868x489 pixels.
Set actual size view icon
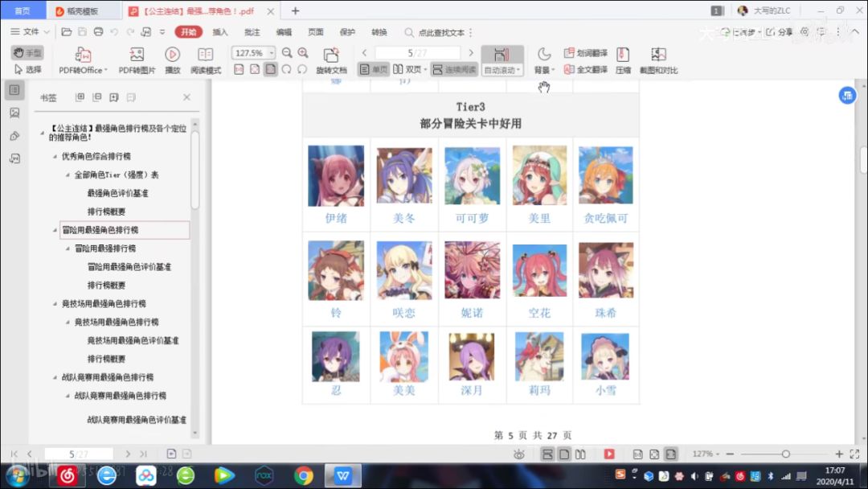(239, 70)
